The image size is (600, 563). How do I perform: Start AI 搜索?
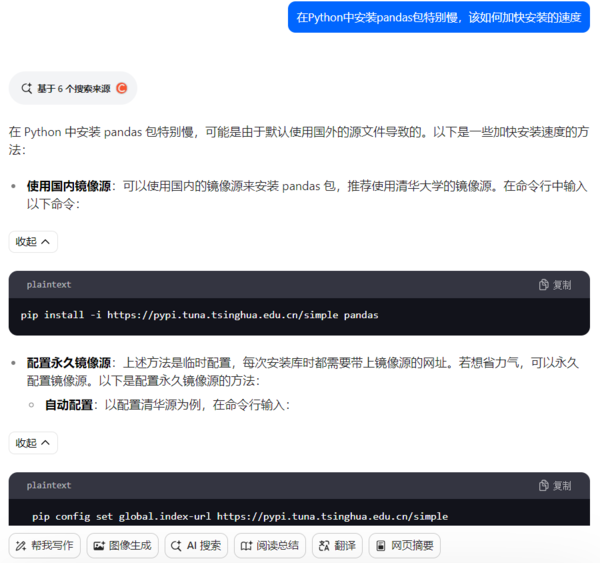tap(196, 545)
